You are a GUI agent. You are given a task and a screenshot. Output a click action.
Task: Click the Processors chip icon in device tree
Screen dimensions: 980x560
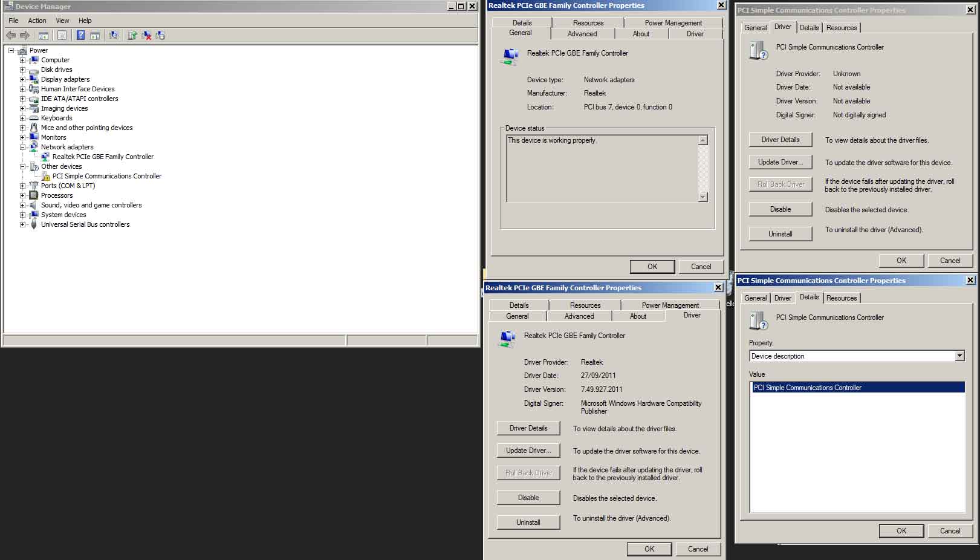point(34,195)
